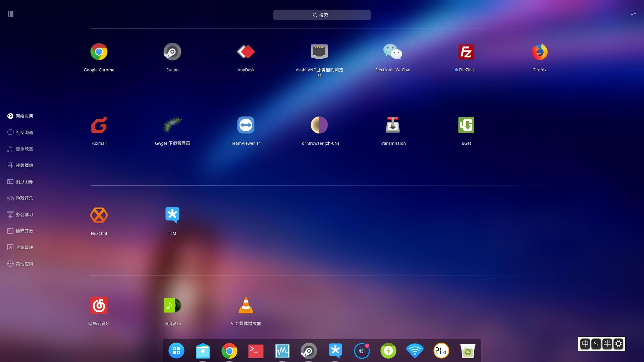The width and height of the screenshot is (644, 362).
Task: Exit fullscreen launcher mode
Action: (633, 14)
